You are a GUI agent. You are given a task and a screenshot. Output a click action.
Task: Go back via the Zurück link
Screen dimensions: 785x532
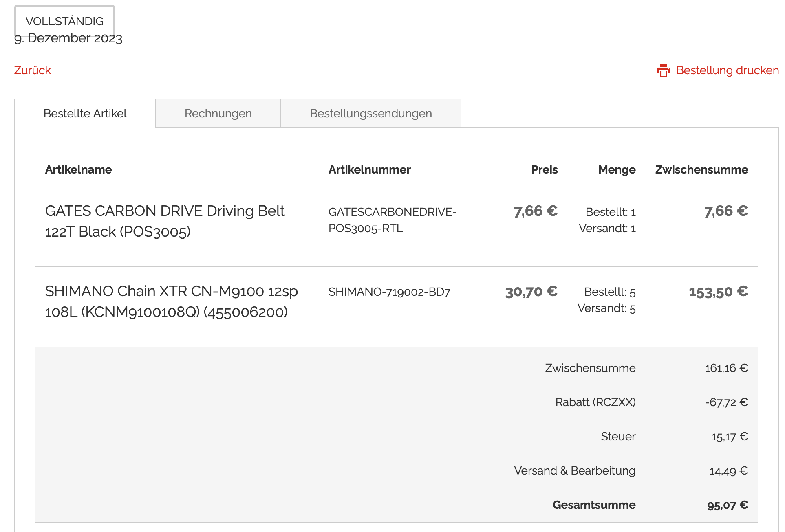point(33,70)
